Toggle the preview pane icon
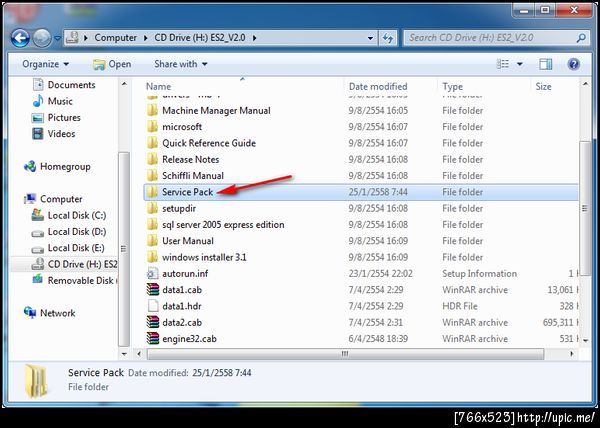The image size is (600, 428). [x=546, y=64]
